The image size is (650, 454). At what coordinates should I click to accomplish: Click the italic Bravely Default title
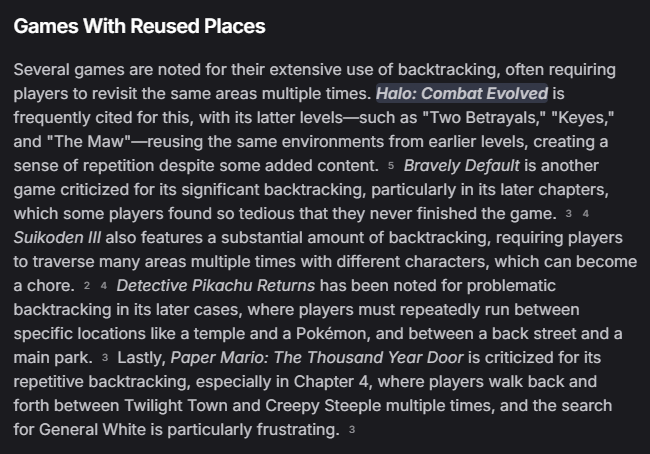[x=461, y=166]
